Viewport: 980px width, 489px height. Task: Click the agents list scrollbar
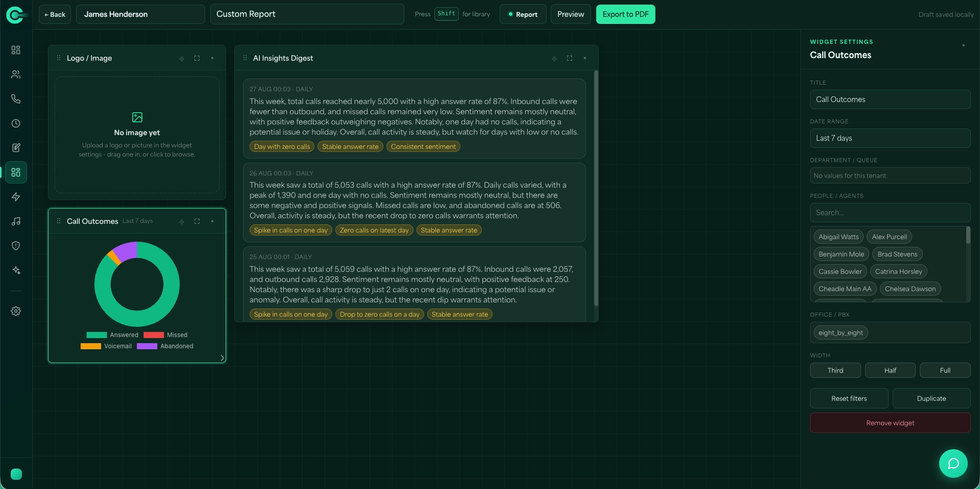(968, 236)
